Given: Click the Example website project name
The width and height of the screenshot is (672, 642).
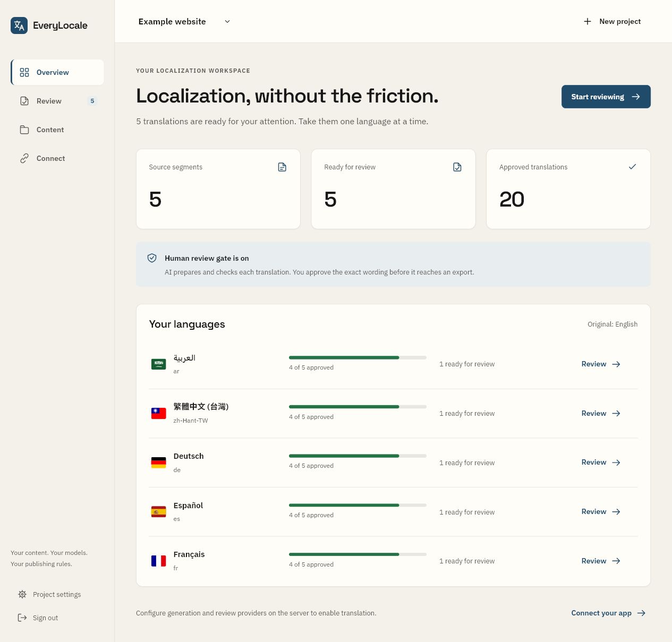Looking at the screenshot, I should pos(172,21).
